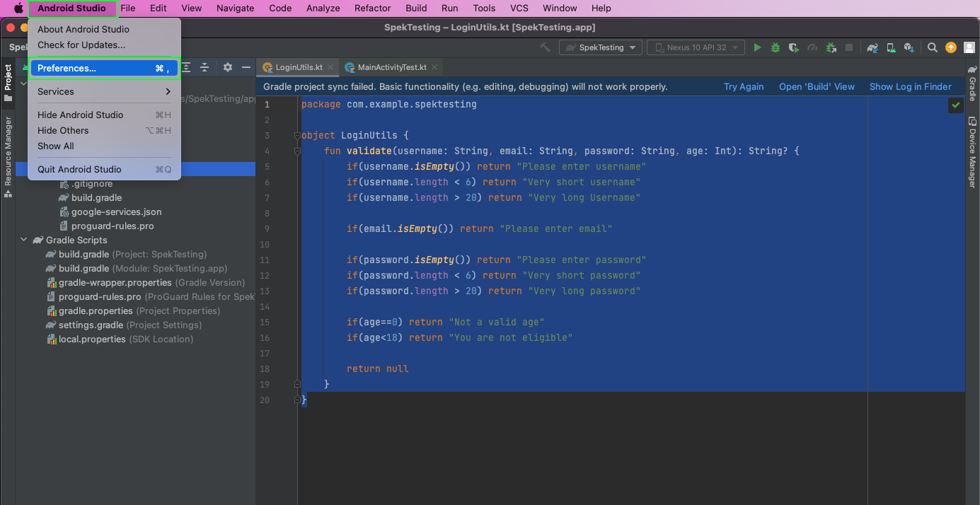The image size is (980, 505).
Task: Choose Hide Others menu entry
Action: pos(104,130)
